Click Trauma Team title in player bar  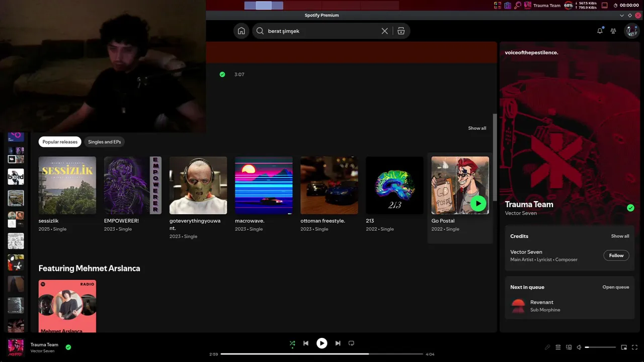[x=44, y=344]
